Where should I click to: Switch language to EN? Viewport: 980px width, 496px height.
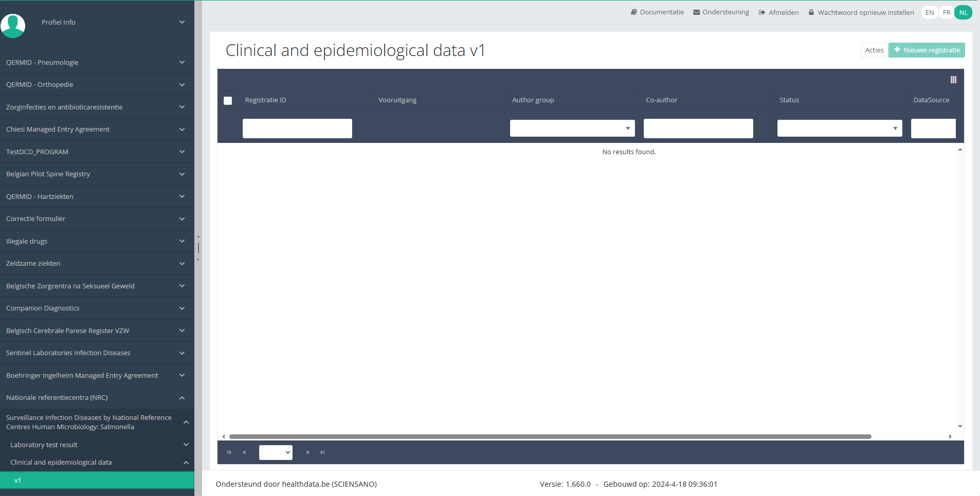tap(929, 13)
